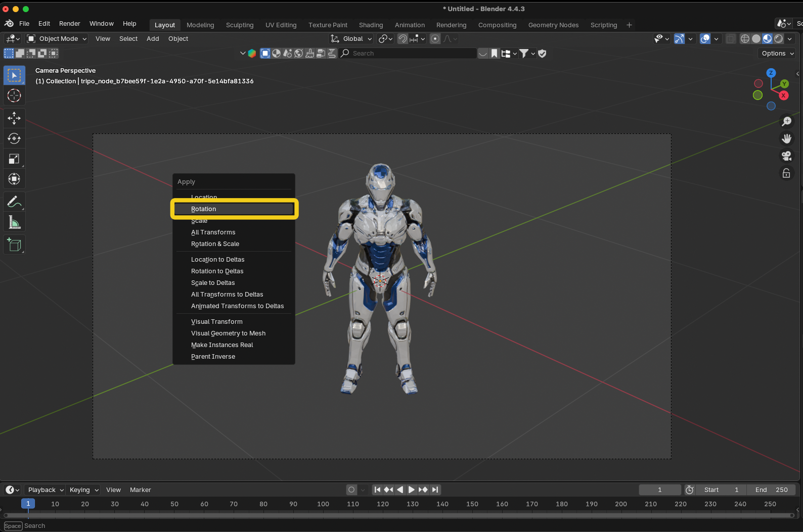Click the 3D Cursor tool
This screenshot has width=803, height=532.
tap(14, 95)
